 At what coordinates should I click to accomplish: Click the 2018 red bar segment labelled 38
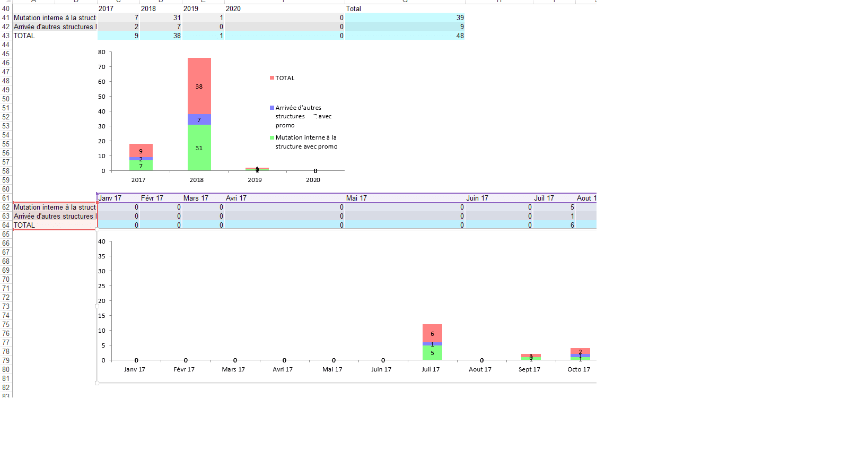(x=199, y=86)
